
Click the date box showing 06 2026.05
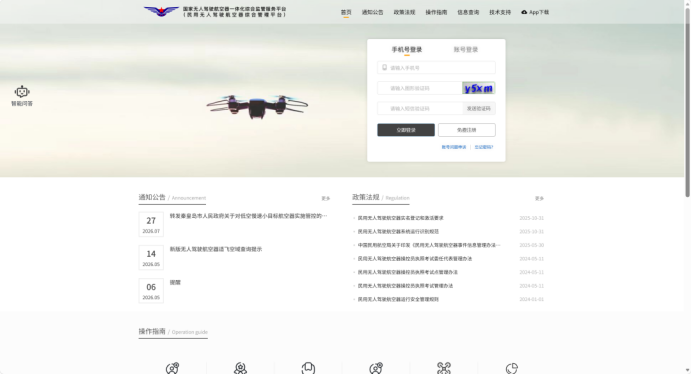151,290
